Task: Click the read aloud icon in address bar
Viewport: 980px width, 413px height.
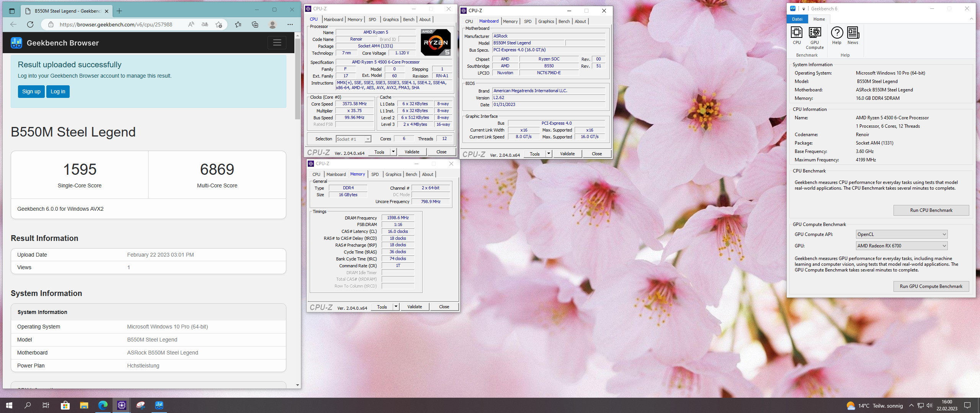Action: (x=191, y=24)
